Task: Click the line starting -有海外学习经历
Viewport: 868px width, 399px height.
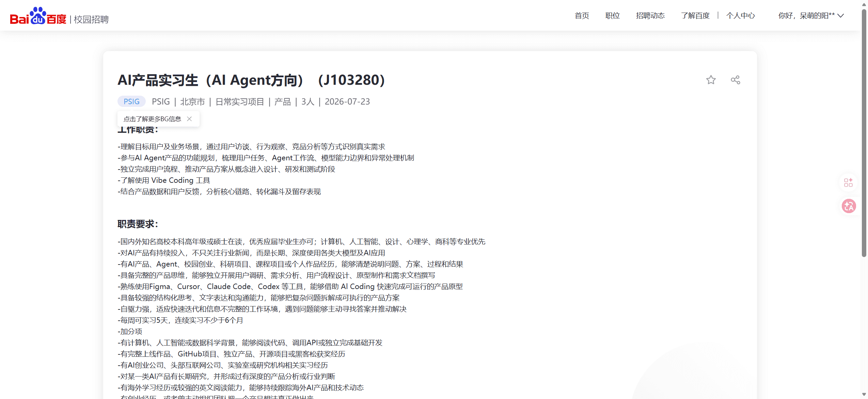Action: 240,388
